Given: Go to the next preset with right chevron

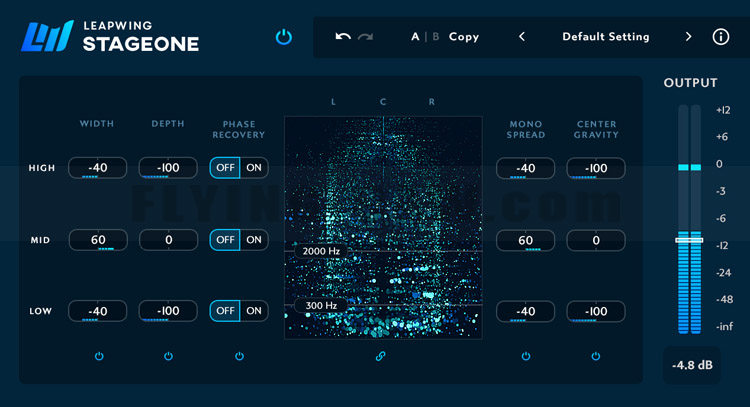Looking at the screenshot, I should coord(688,37).
